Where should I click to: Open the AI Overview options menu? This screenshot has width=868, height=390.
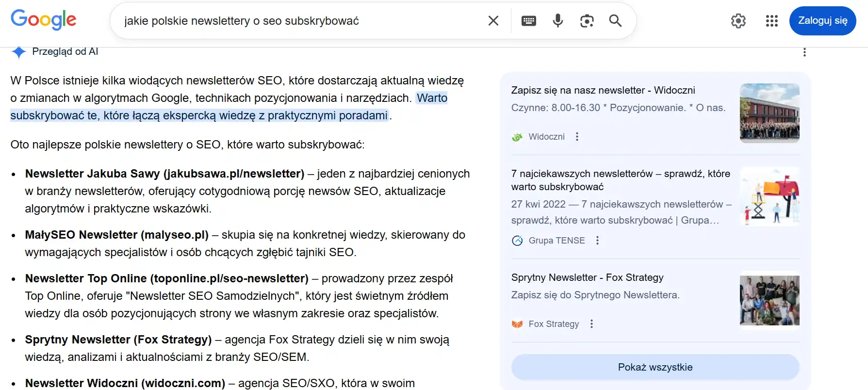click(804, 52)
